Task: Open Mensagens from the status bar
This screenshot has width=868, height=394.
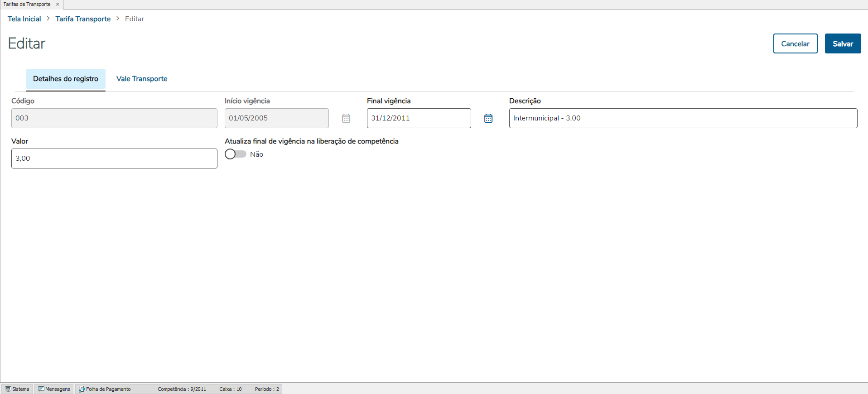Action: tap(54, 389)
